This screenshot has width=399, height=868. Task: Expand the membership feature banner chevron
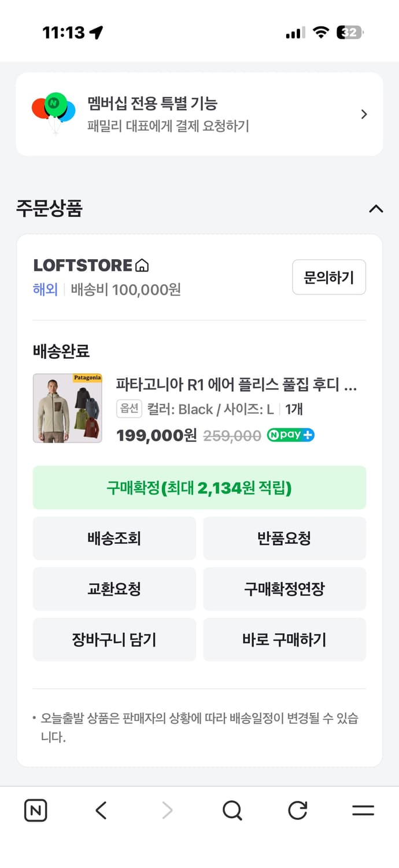pyautogui.click(x=363, y=114)
